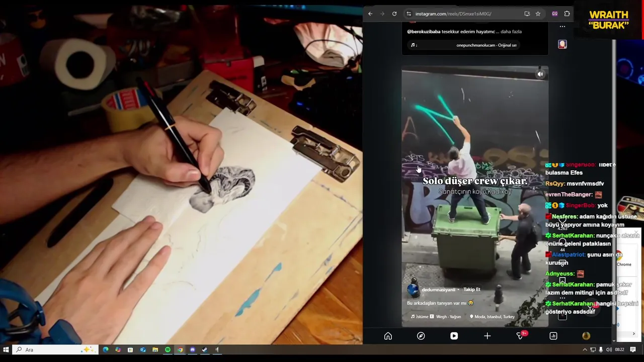The height and width of the screenshot is (362, 644).
Task: Expand caption with 'daha fazla' link
Action: pyautogui.click(x=511, y=32)
